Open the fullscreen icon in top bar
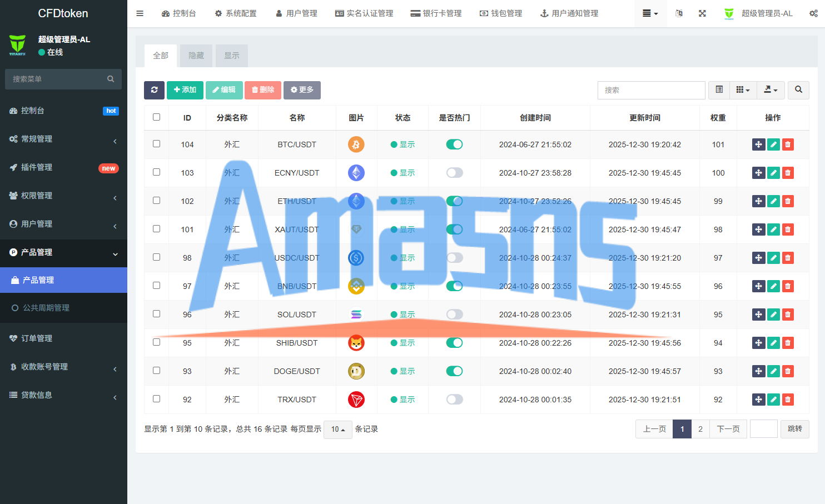 coord(702,13)
